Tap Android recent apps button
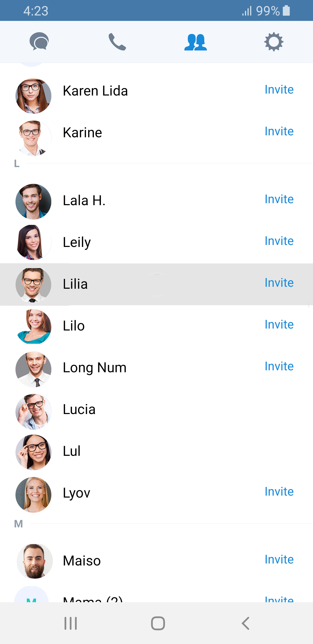The image size is (313, 644). pos(70,623)
